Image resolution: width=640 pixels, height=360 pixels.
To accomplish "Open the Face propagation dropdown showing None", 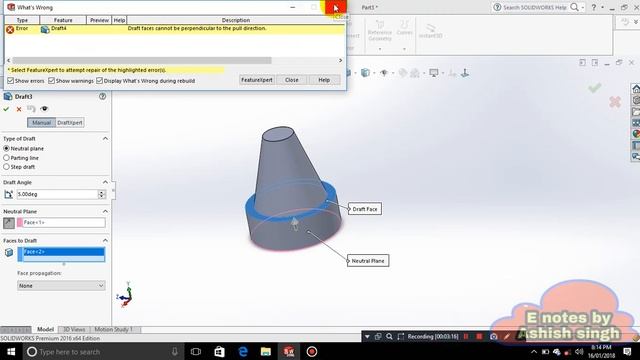I will 61,286.
